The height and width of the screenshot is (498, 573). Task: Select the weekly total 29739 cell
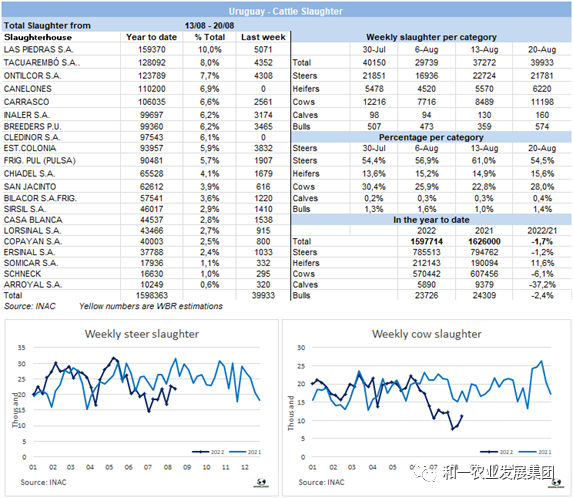click(x=426, y=62)
